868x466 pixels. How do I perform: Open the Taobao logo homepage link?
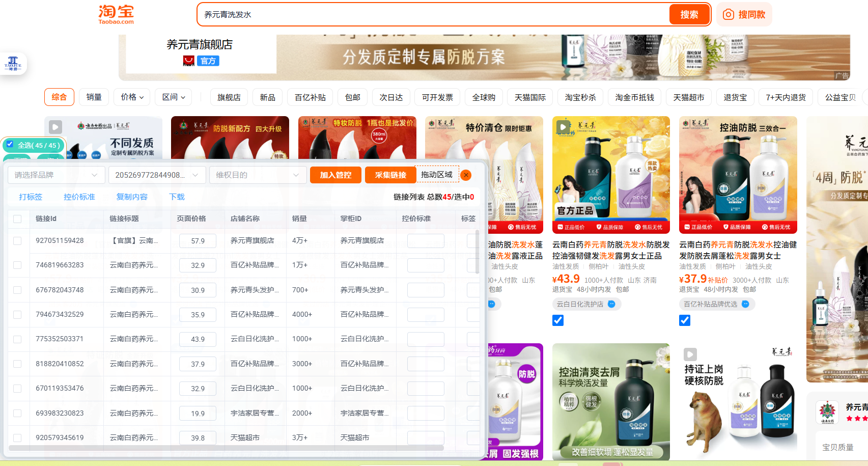[x=116, y=14]
